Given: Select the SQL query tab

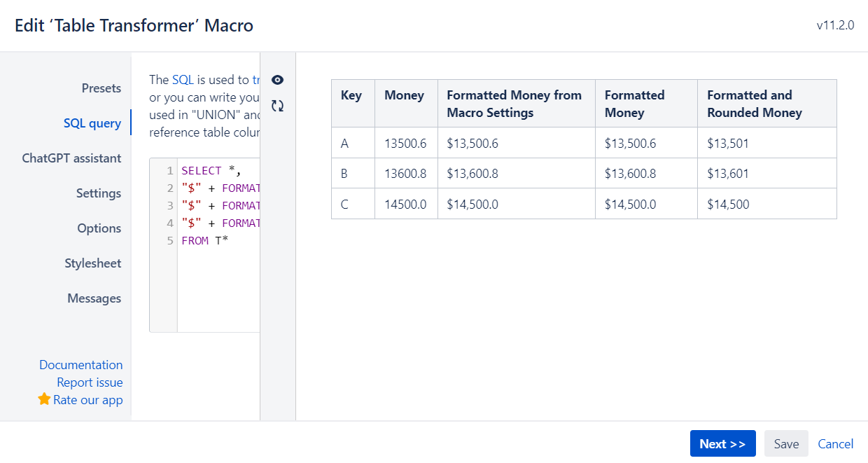Looking at the screenshot, I should [x=92, y=123].
